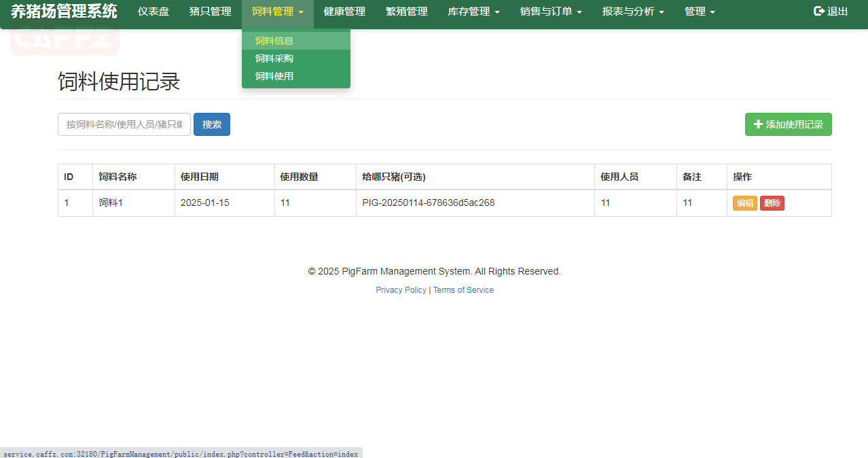The height and width of the screenshot is (458, 868).
Task: Click the green 添加使用记录 plus button
Action: [788, 124]
